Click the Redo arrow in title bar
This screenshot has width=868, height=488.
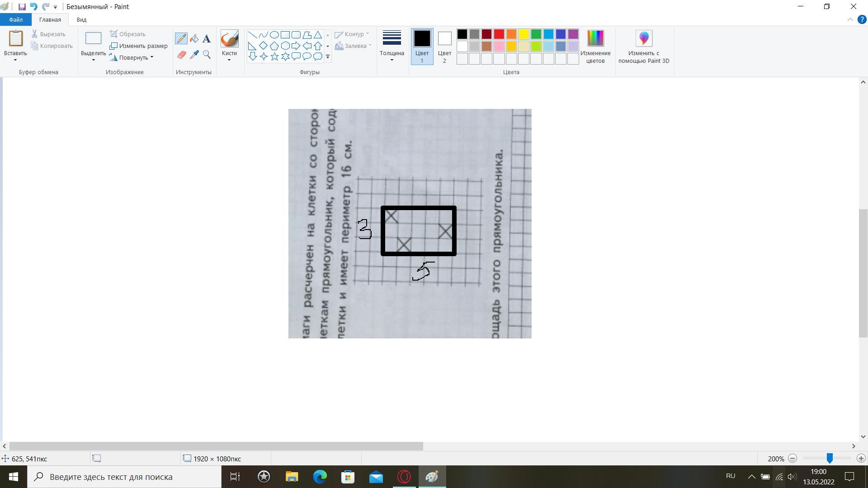[45, 7]
